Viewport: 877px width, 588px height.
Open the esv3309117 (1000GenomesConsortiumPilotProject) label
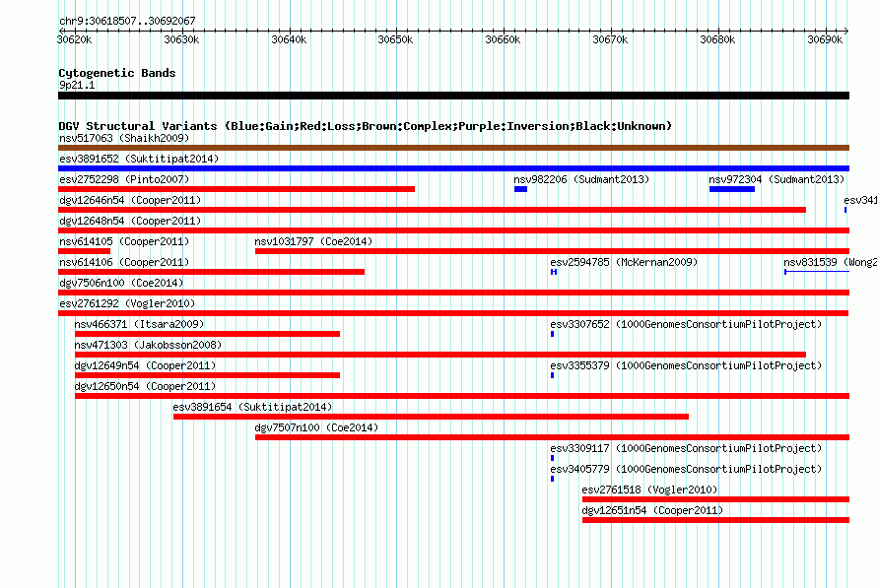click(x=686, y=448)
